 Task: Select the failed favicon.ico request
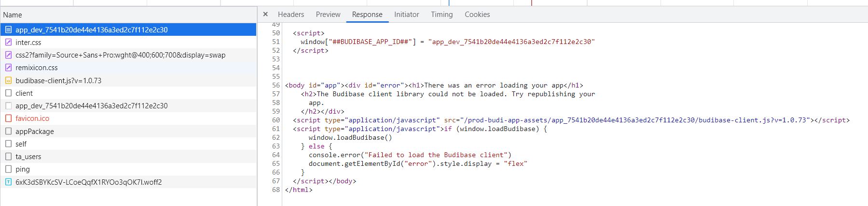point(128,118)
